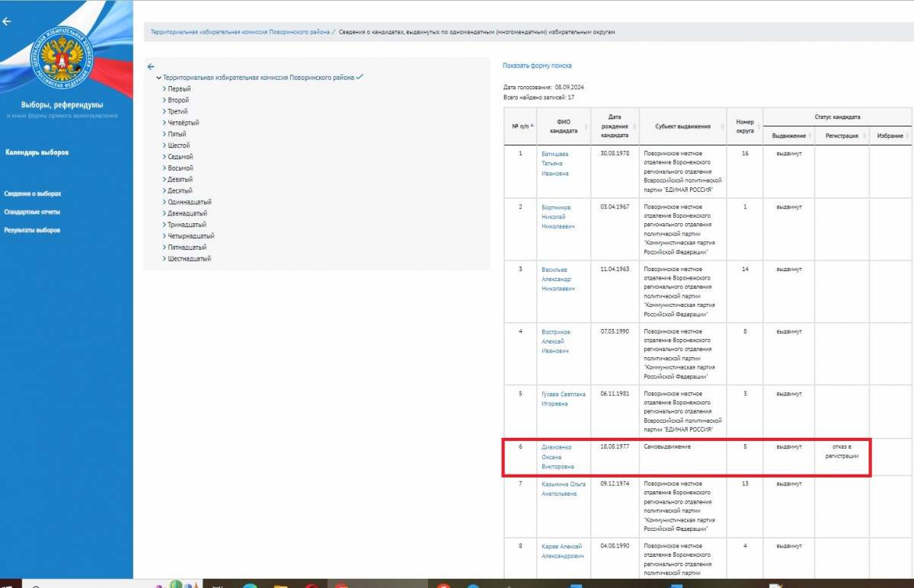Expand the Второй district node
This screenshot has height=588, width=914.
click(164, 101)
